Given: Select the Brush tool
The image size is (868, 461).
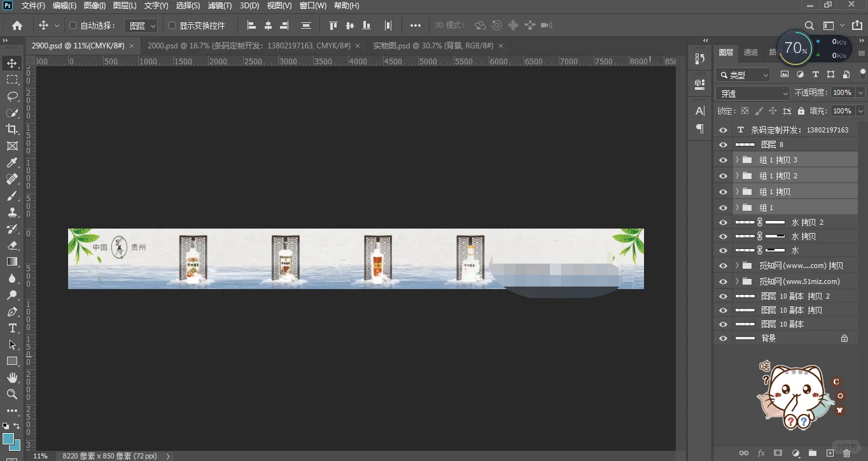Looking at the screenshot, I should [12, 196].
